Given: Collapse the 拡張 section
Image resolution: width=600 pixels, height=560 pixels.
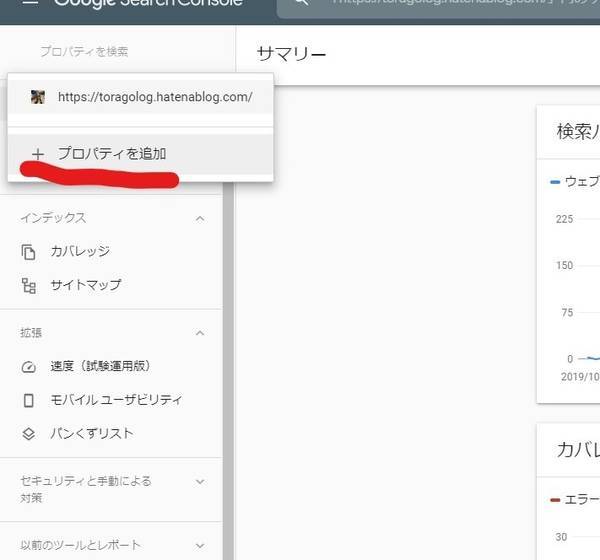Looking at the screenshot, I should (x=200, y=333).
